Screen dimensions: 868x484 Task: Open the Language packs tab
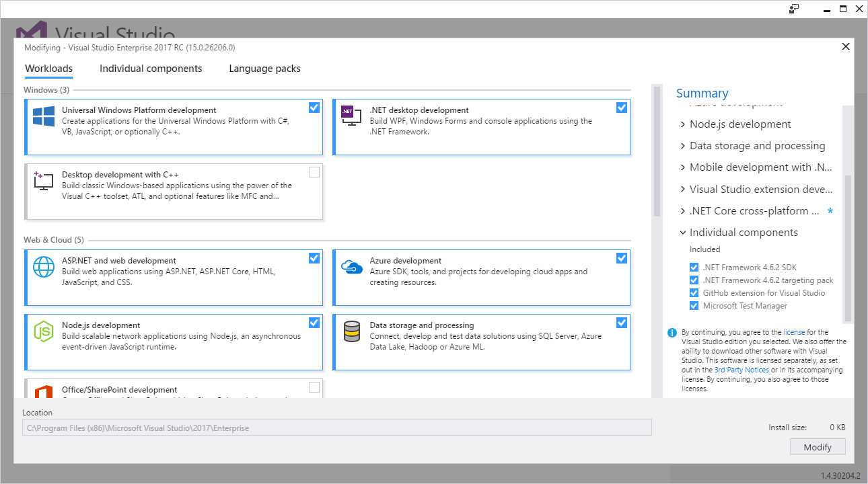(264, 68)
